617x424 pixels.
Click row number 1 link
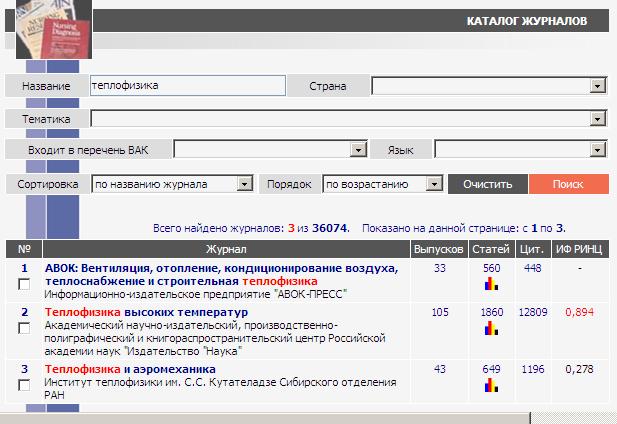pos(24,268)
